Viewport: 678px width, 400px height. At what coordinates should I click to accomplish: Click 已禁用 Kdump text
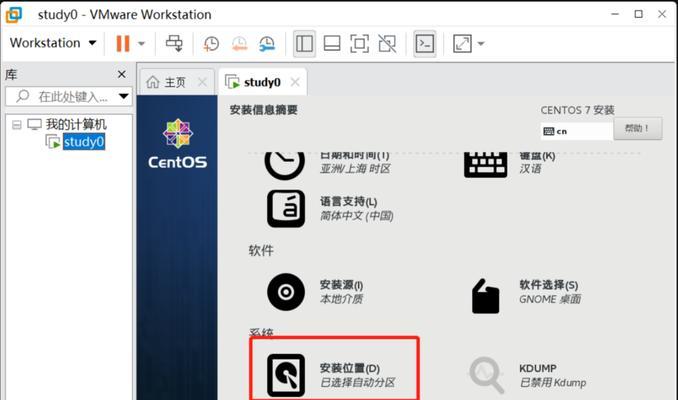[553, 383]
